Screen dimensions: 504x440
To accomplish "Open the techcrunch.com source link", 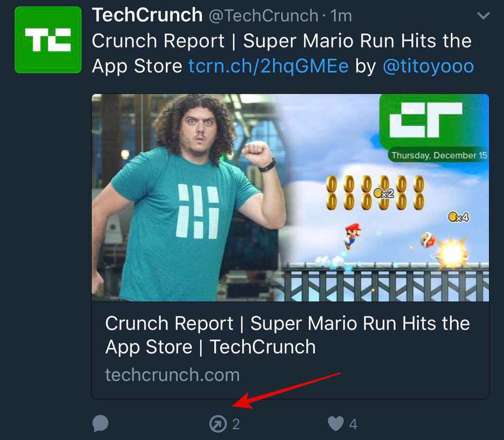I will [172, 375].
